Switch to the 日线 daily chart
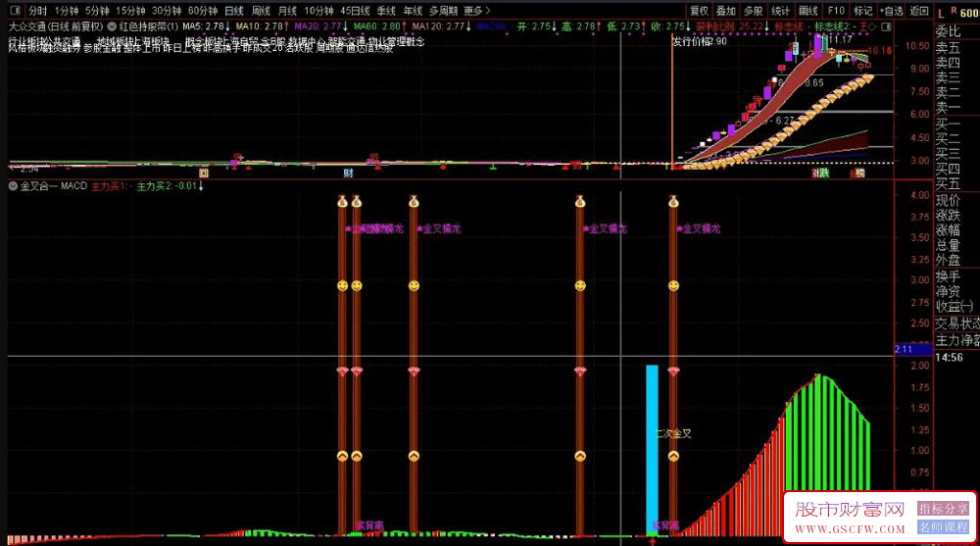 pyautogui.click(x=234, y=11)
